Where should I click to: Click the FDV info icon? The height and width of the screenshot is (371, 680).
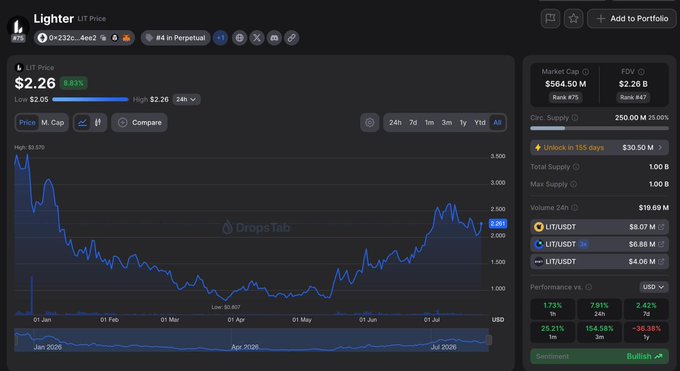tap(641, 72)
